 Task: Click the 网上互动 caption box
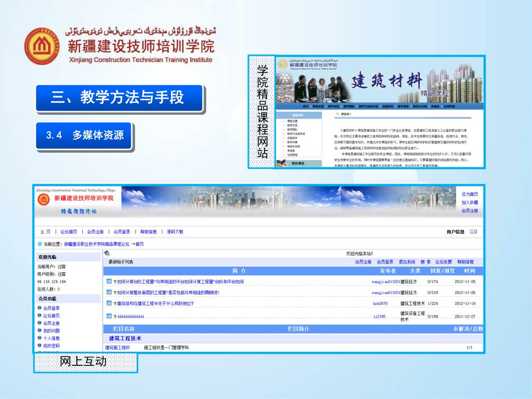coord(86,362)
